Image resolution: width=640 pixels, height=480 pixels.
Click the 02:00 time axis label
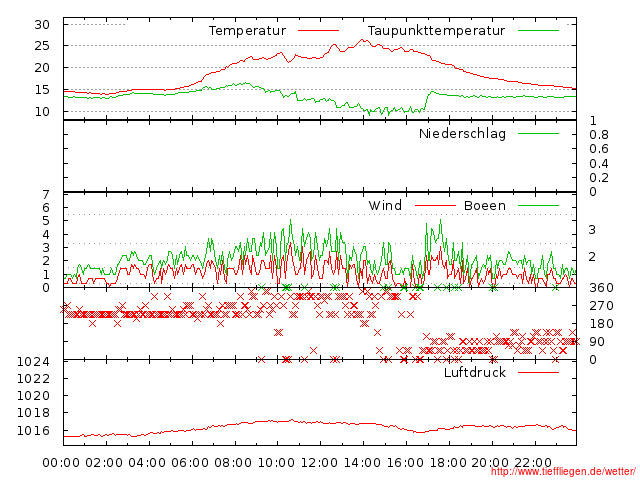pos(104,463)
